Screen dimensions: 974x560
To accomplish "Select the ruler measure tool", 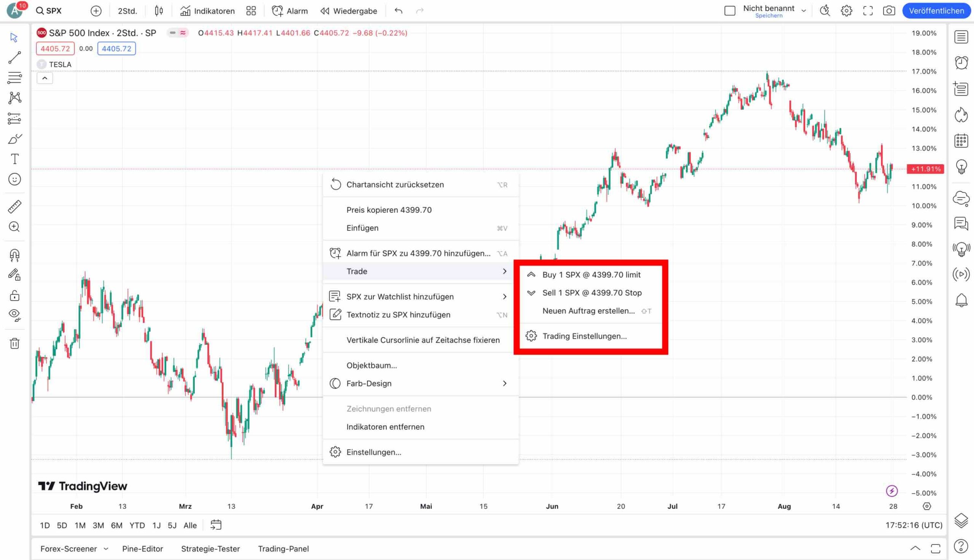I will tap(14, 207).
